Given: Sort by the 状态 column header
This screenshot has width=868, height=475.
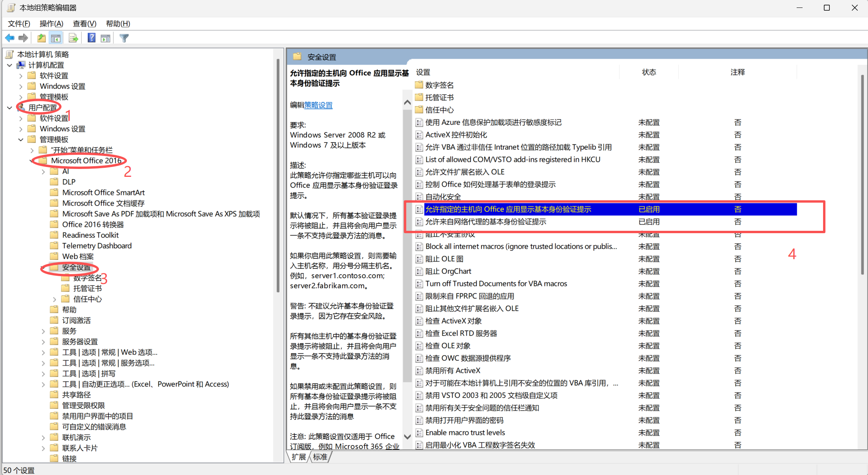Looking at the screenshot, I should 649,72.
